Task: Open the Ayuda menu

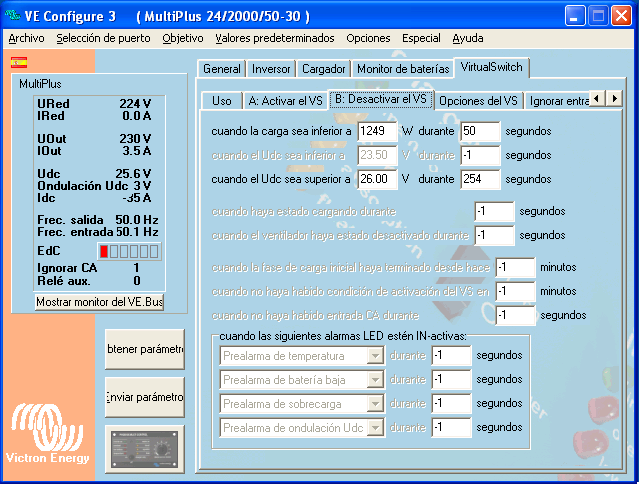Action: pos(468,38)
